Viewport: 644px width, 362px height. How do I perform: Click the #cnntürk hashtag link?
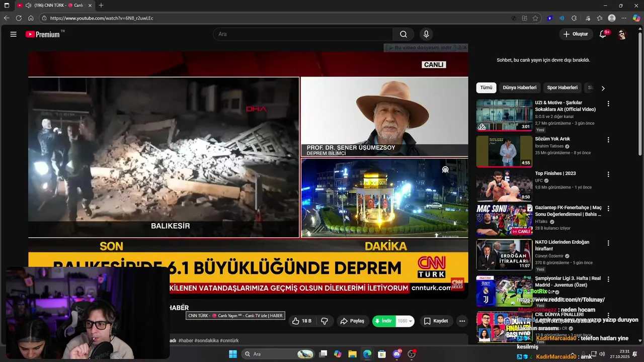[x=229, y=340]
